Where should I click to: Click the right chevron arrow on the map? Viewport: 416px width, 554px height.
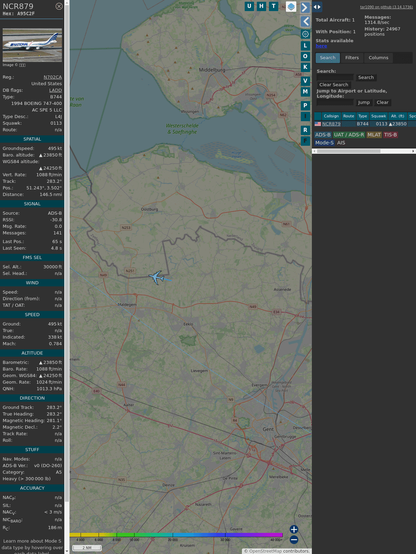pyautogui.click(x=305, y=7)
